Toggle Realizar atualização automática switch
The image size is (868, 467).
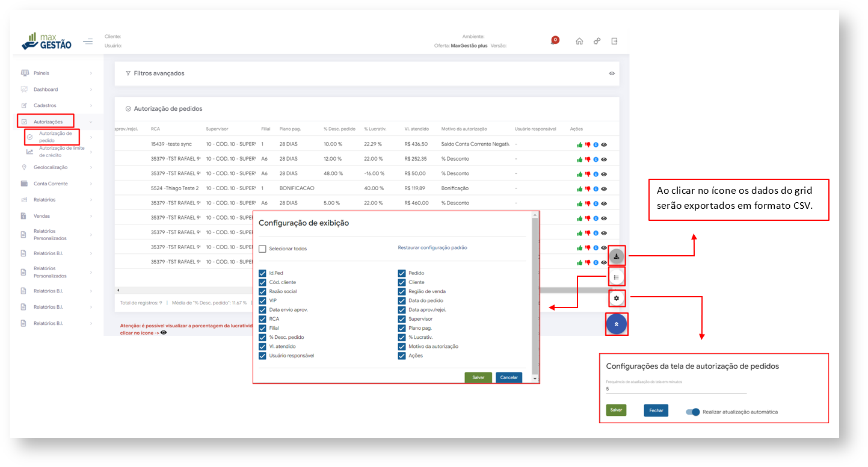693,412
